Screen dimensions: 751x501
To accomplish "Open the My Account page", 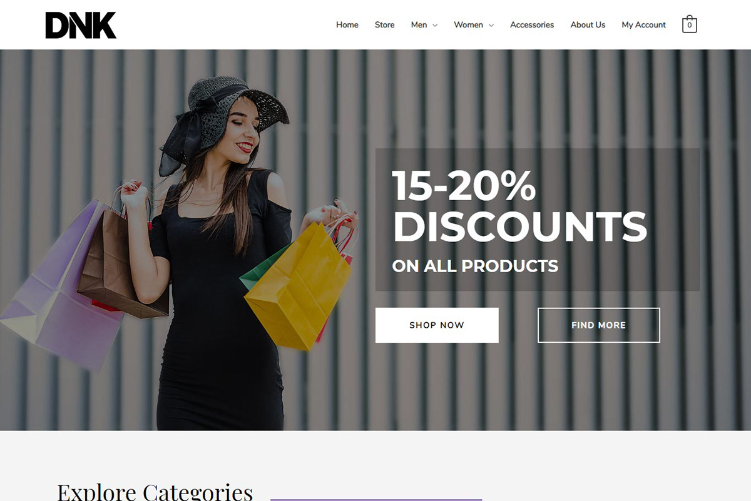I will [644, 24].
